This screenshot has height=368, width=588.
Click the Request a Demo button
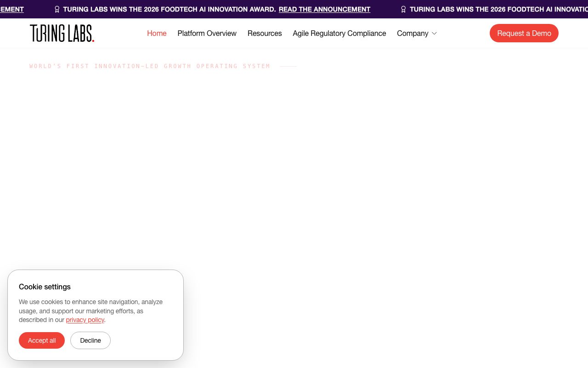click(524, 33)
